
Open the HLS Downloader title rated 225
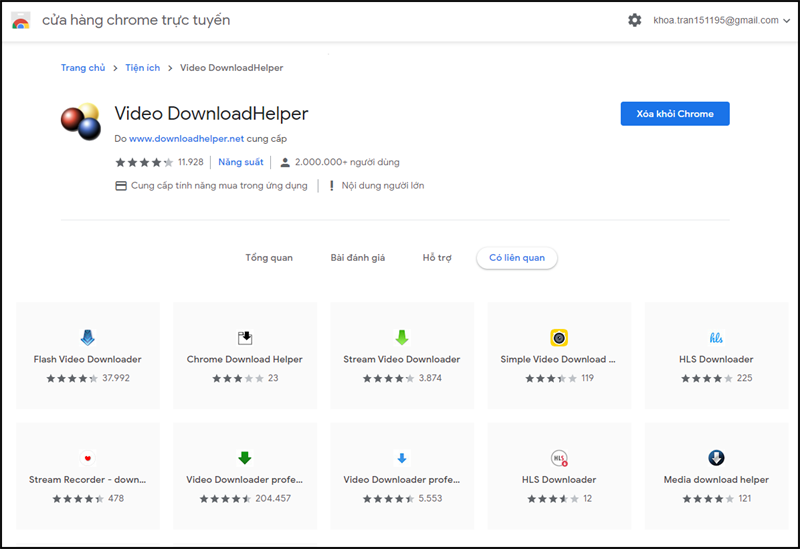coord(716,359)
